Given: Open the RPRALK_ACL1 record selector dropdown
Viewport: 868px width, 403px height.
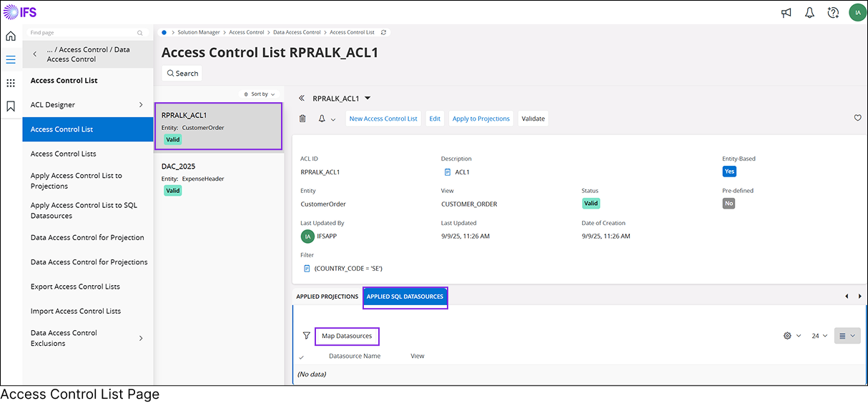Looking at the screenshot, I should [368, 99].
